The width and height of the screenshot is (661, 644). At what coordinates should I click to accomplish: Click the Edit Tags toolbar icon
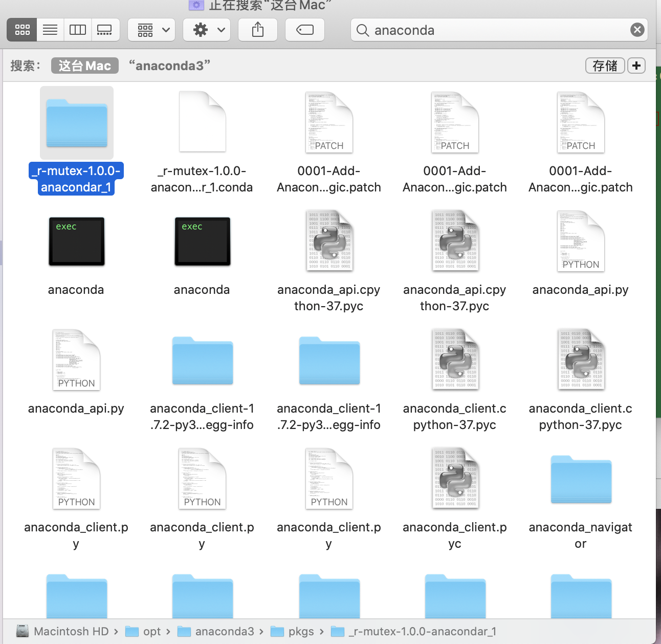(305, 30)
